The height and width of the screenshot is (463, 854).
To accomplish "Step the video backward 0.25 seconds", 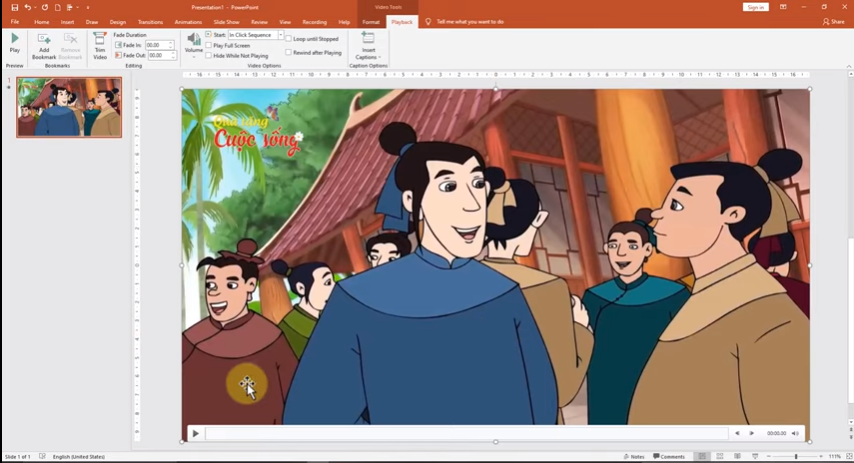I will [x=737, y=433].
